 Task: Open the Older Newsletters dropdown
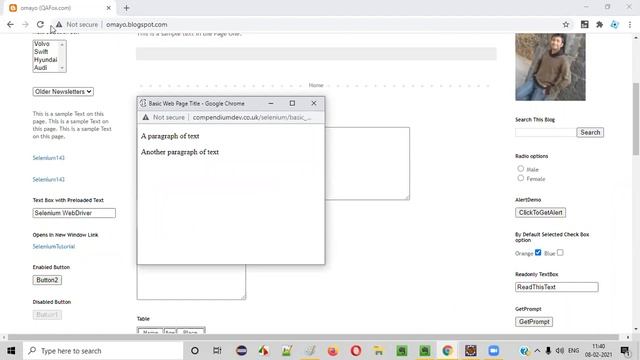click(x=63, y=92)
